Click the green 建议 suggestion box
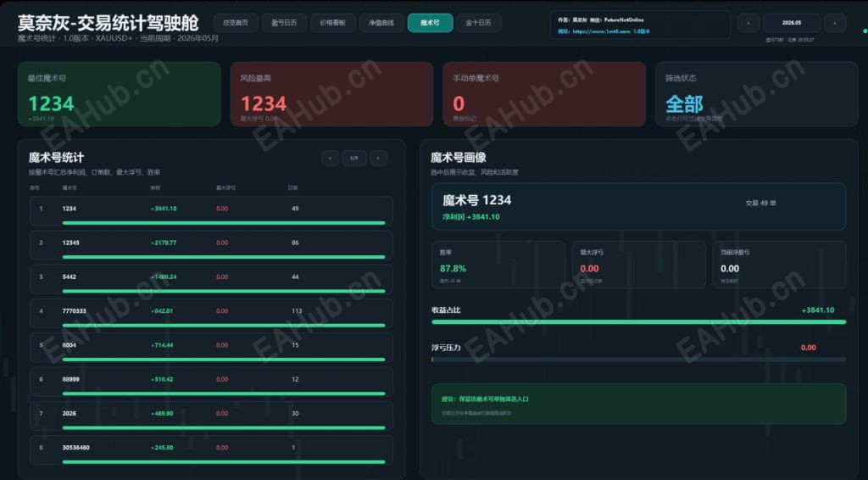Viewport: 868px width, 480px height. pyautogui.click(x=639, y=405)
